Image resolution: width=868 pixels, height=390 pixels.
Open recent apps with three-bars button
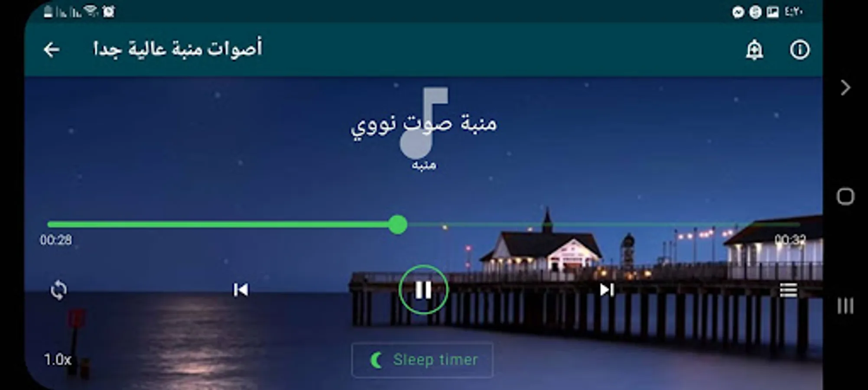coord(845,306)
